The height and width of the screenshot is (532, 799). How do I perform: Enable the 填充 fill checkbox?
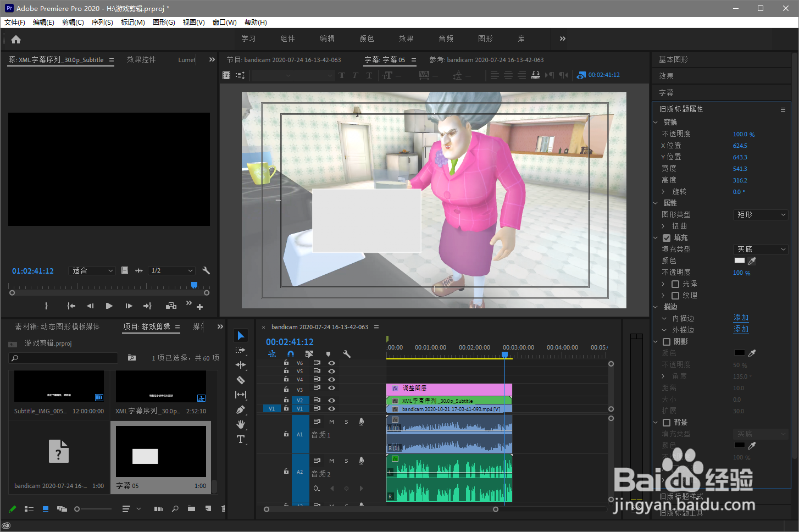(667, 238)
